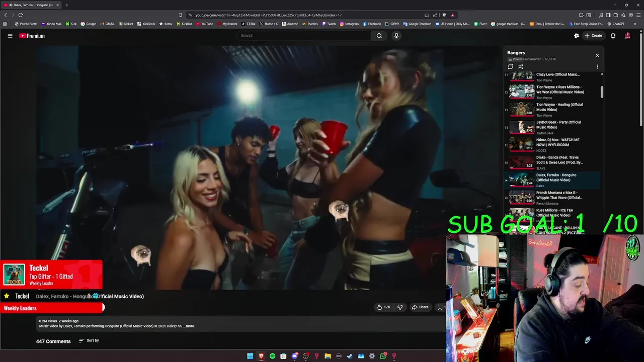
Task: Open Microsoft Store from the taskbar
Action: (283, 356)
